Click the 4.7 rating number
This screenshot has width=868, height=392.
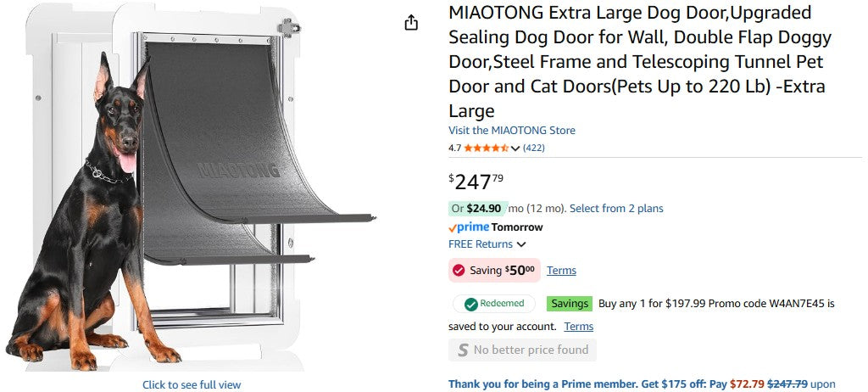pyautogui.click(x=454, y=148)
